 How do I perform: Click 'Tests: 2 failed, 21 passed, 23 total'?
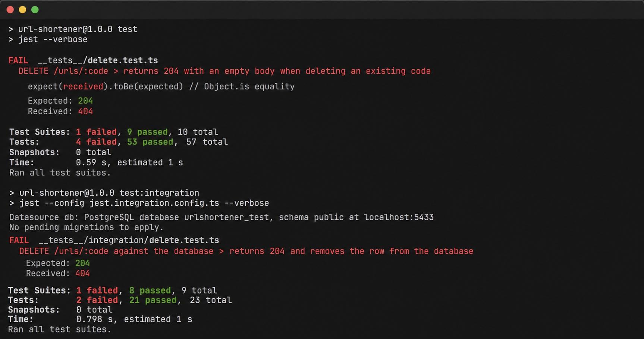tap(120, 300)
